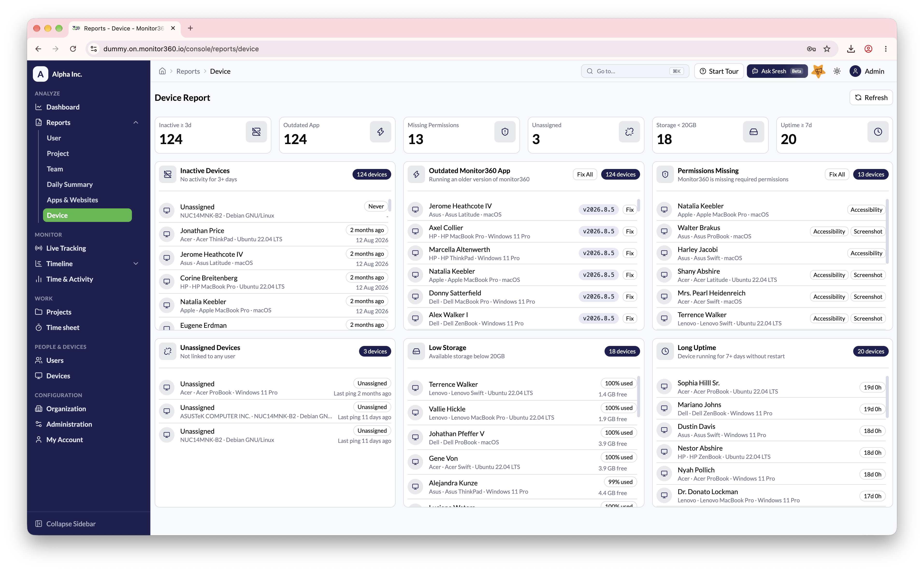Click the Long Uptime panel clock icon
The image size is (924, 571).
coord(665,351)
